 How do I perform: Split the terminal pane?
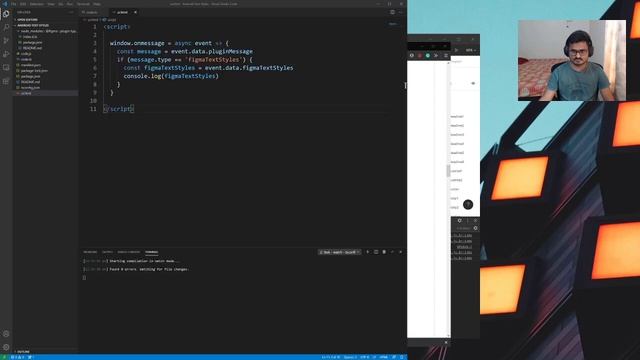376,252
